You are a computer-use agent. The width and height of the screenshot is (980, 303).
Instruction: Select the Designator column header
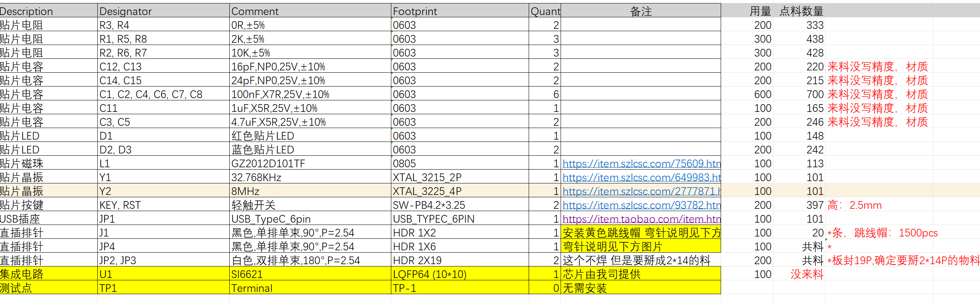163,11
